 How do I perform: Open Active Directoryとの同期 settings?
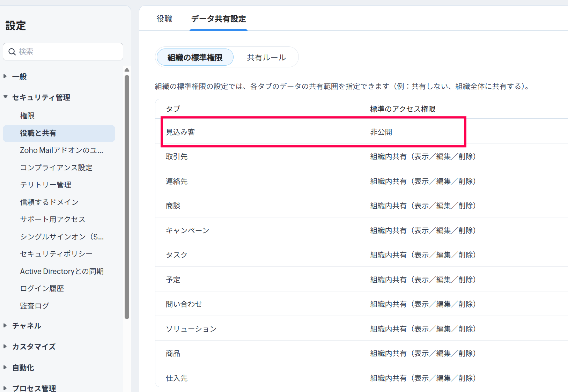(x=62, y=271)
